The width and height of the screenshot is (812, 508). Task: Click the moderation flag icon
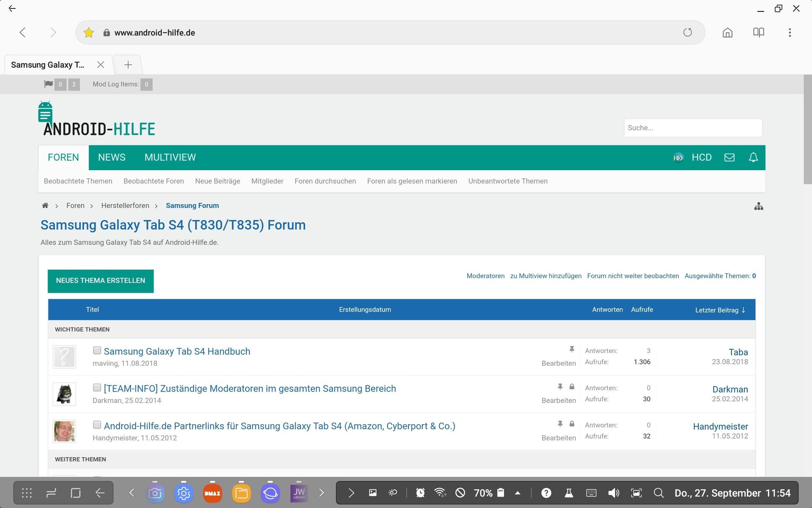48,84
